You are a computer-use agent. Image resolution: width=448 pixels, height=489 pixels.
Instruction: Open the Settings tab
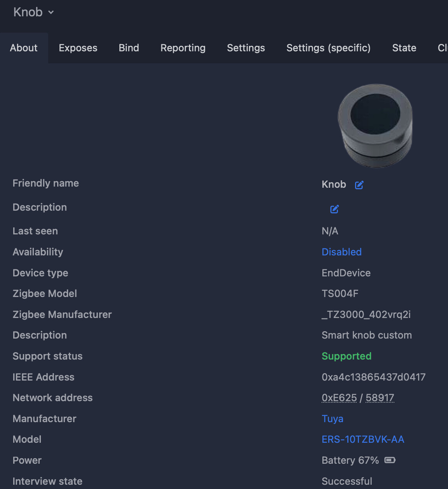(246, 48)
